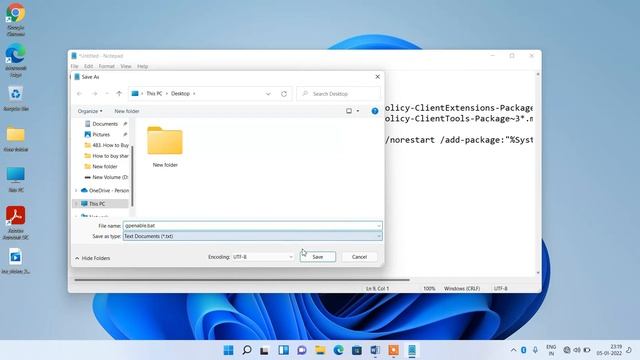Open the recent locations dropdown arrow

[x=107, y=94]
